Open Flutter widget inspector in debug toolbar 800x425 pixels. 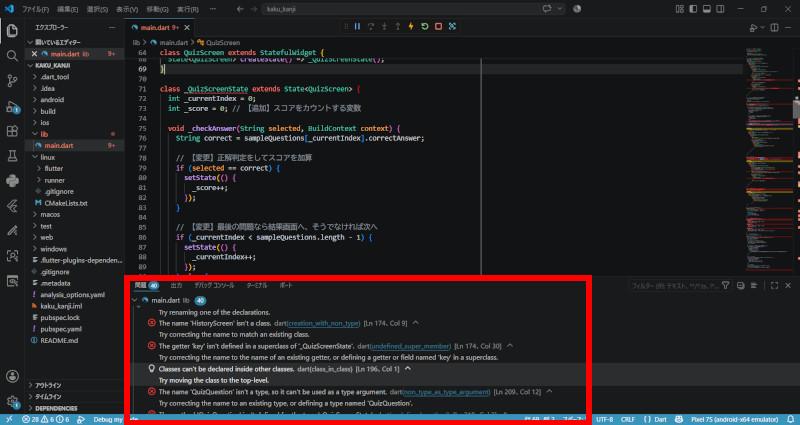(x=452, y=27)
